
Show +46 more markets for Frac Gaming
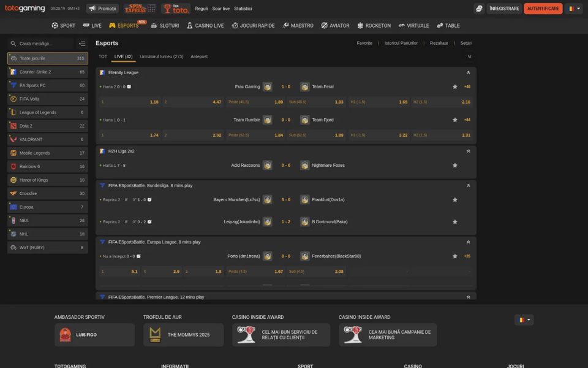(x=467, y=86)
